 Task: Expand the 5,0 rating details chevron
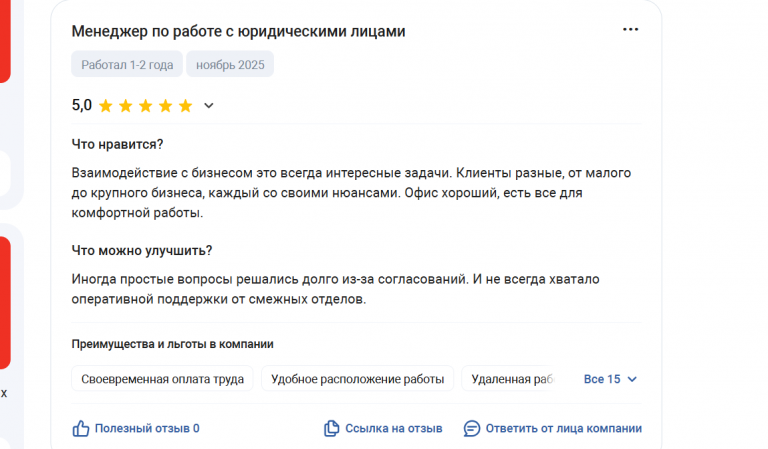[209, 105]
